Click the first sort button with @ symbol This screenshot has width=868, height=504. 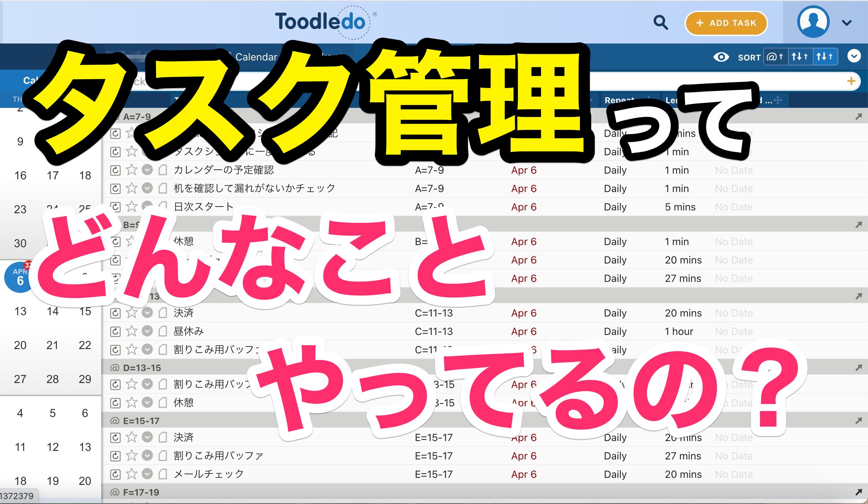775,57
